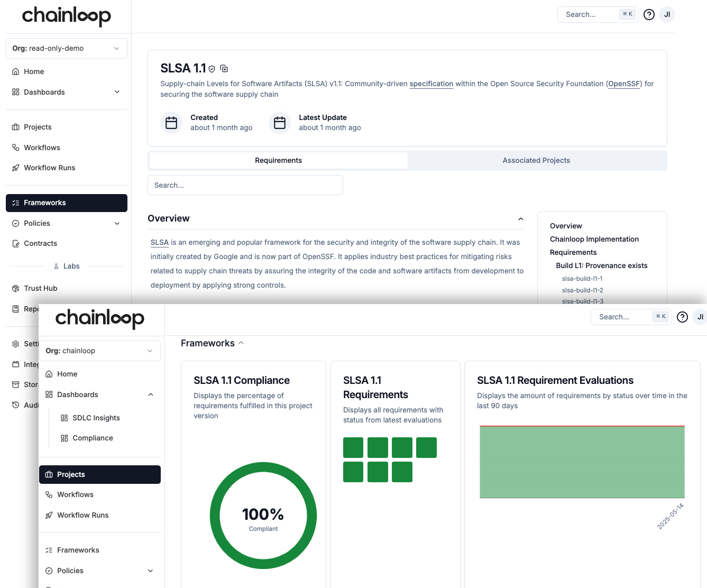Viewport: 707px width, 588px height.
Task: Open Home in the read-only-demo window sidebar
Action: [x=67, y=71]
